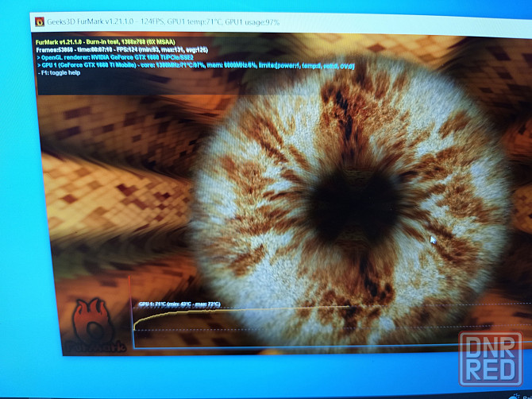
Task: Click the FurMark flame logo in render area
Action: click(x=95, y=325)
